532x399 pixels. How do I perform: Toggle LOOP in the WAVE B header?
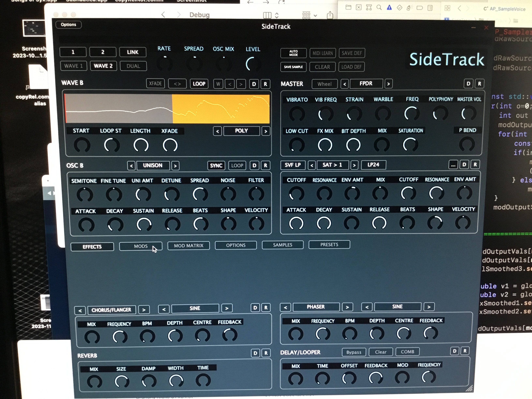199,84
